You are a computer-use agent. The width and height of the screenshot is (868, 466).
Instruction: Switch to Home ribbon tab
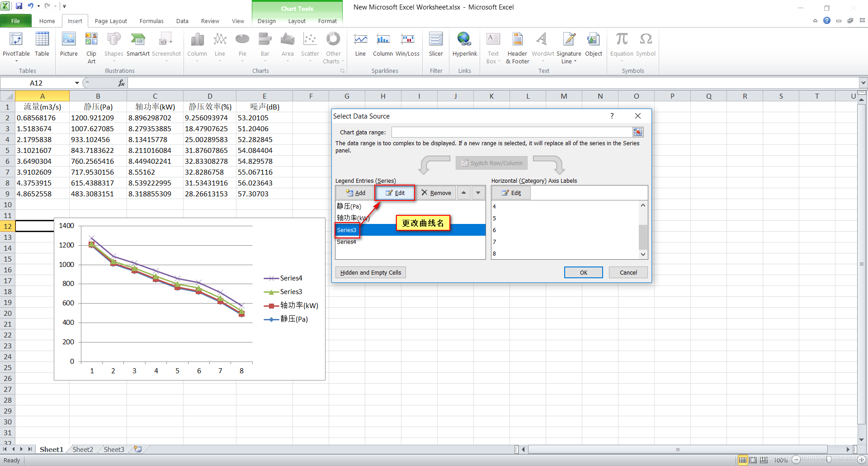tap(47, 21)
